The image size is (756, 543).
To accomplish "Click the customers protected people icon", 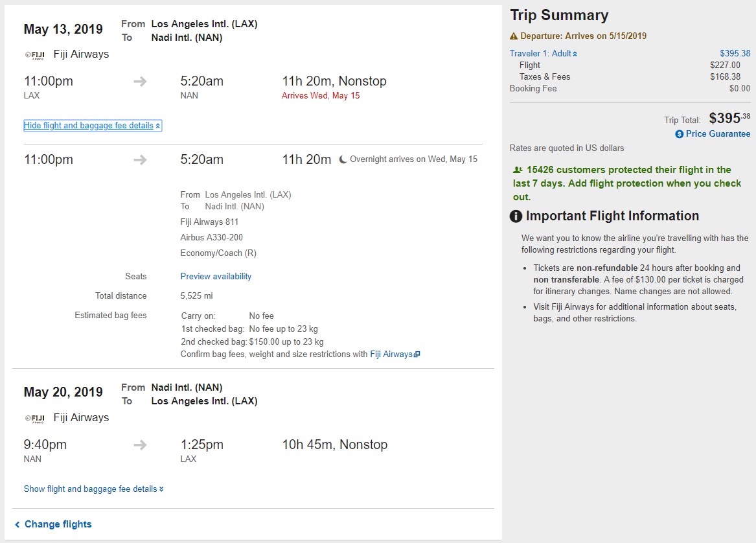I will [518, 170].
